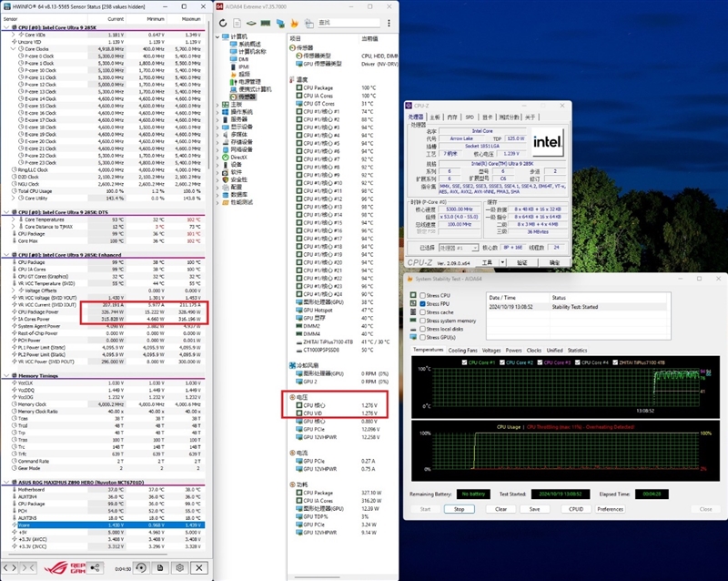This screenshot has width=728, height=581.
Task: Collapse the 计算机 tree node in AIDA64
Action: [217, 36]
